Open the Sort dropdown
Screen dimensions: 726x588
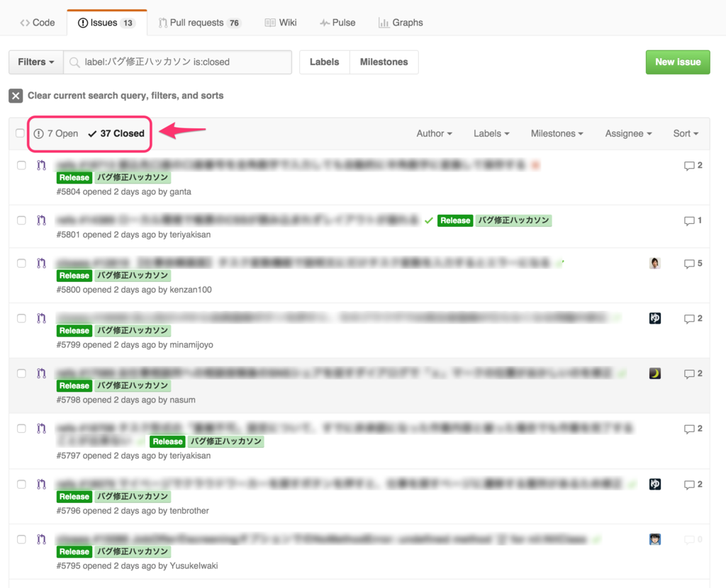pyautogui.click(x=686, y=134)
